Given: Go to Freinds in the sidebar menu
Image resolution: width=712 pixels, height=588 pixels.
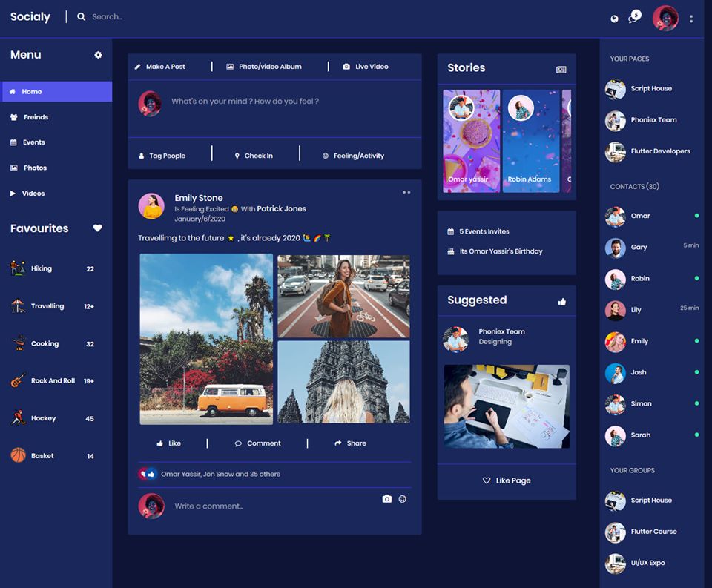Looking at the screenshot, I should click(x=35, y=117).
